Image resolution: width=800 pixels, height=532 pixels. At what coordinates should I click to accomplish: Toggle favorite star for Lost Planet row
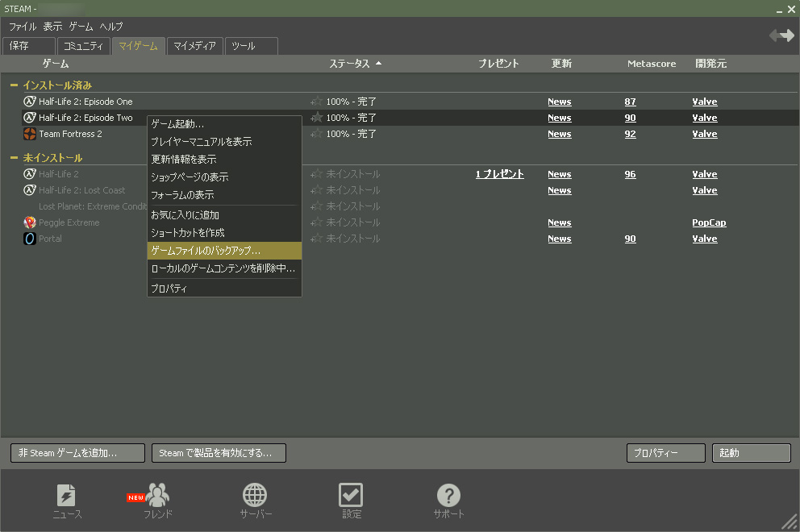point(316,206)
